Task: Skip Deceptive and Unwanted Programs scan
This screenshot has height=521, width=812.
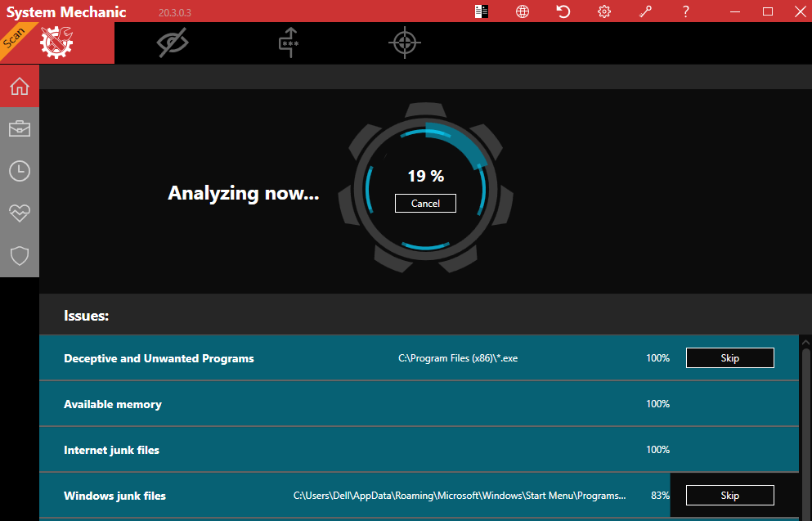Action: (729, 358)
